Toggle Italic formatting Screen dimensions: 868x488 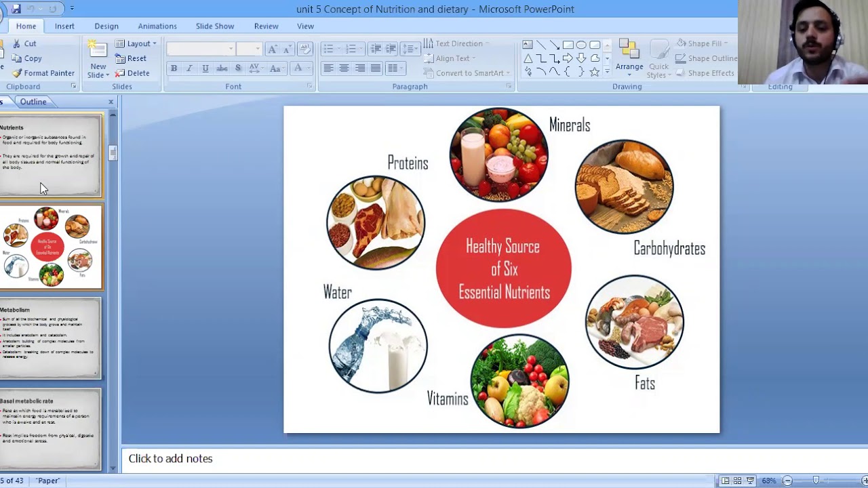click(x=189, y=68)
